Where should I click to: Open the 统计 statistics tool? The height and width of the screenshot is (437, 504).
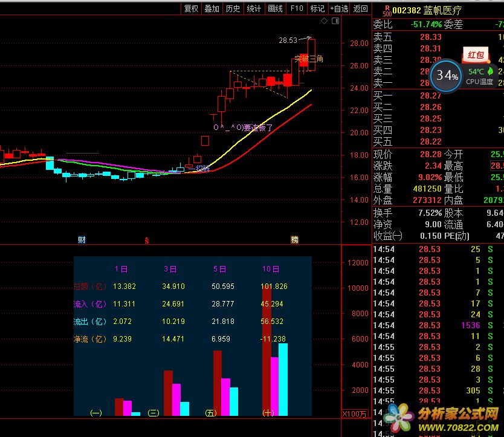click(254, 8)
